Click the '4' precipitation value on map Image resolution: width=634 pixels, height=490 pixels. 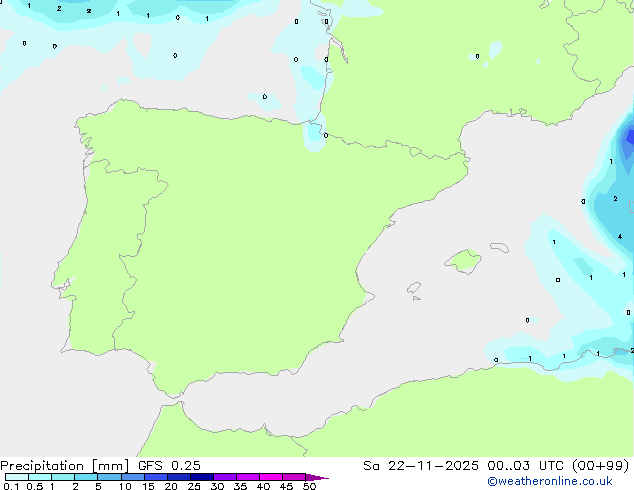619,237
